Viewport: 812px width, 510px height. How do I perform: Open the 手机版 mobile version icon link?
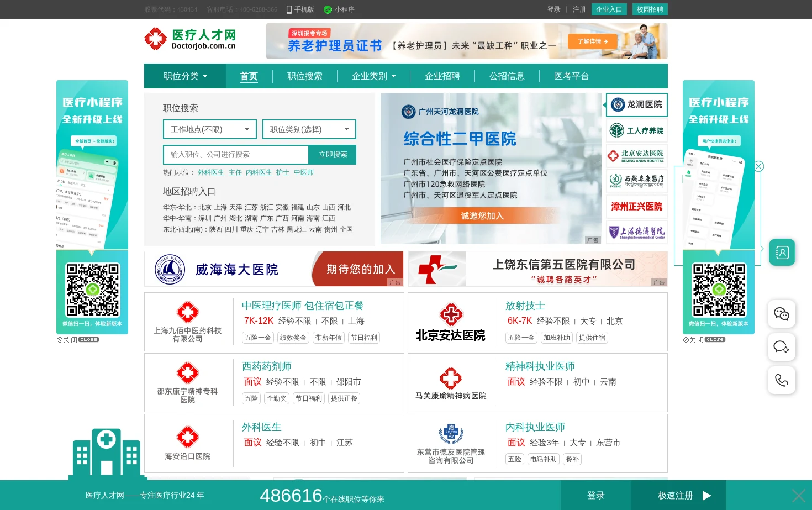pos(300,9)
